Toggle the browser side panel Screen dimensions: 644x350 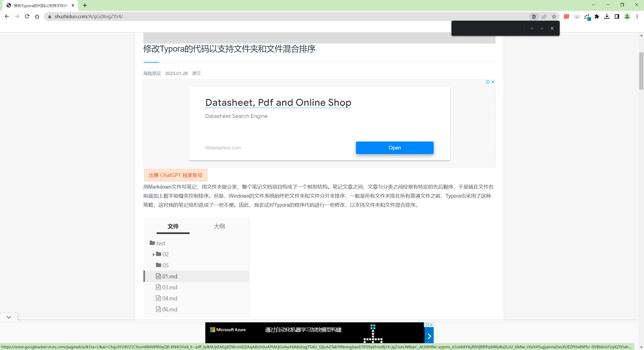pos(617,17)
